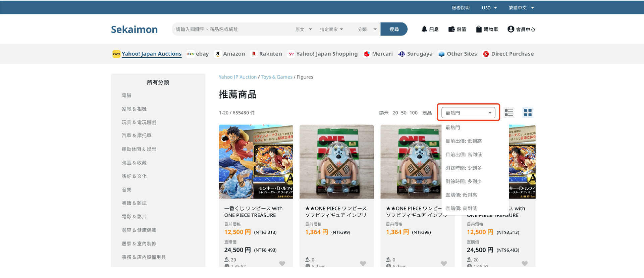Image resolution: width=644 pixels, height=278 pixels.
Task: Open Yahoo JP Auction breadcrumb link
Action: pyautogui.click(x=237, y=77)
